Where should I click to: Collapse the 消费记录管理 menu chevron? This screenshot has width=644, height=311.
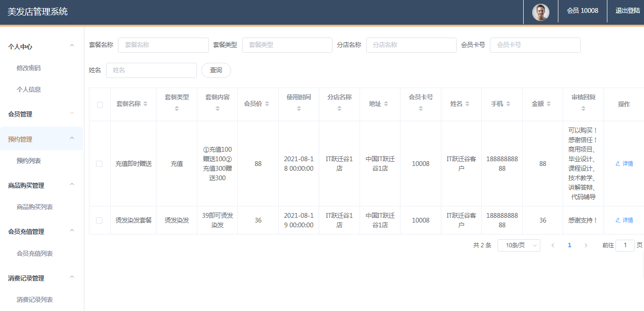pyautogui.click(x=72, y=277)
